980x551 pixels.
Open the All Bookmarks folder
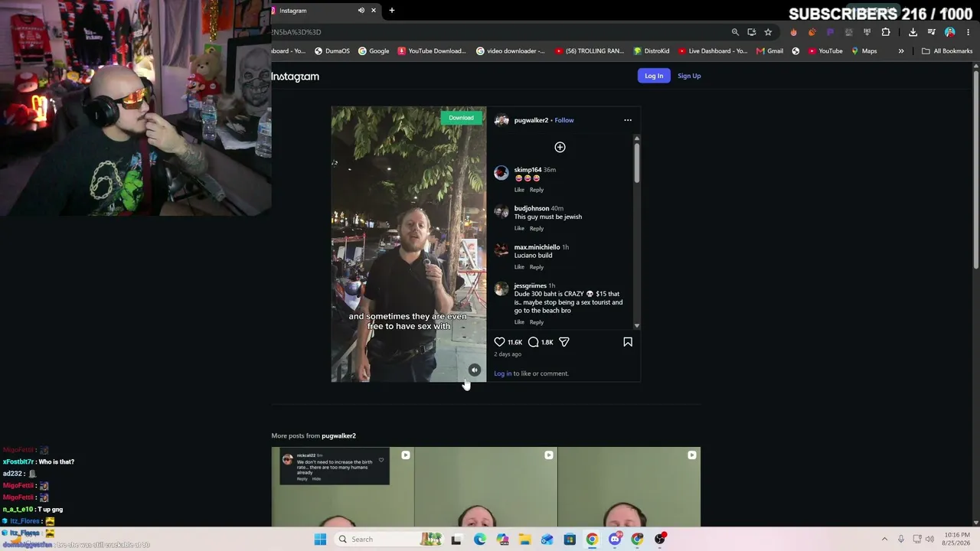point(947,51)
